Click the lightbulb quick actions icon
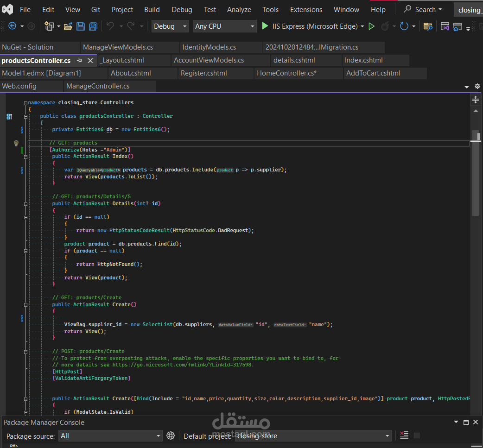 tap(16, 143)
